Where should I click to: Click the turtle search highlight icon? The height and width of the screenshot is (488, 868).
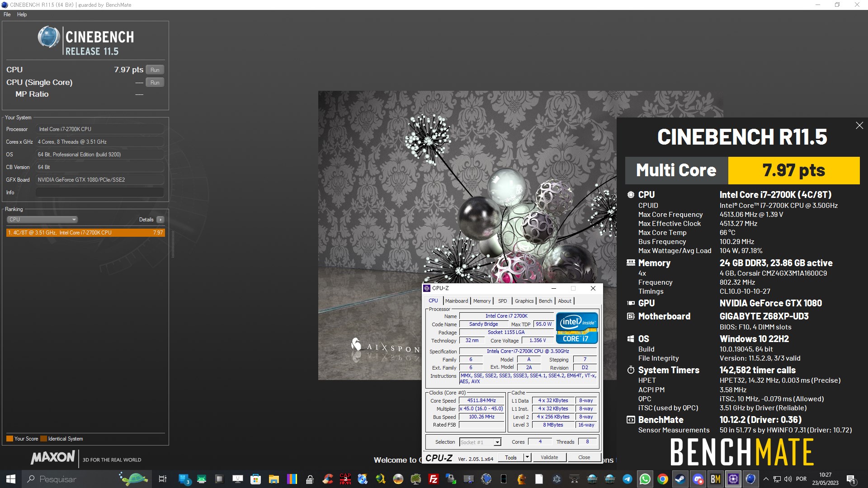click(x=133, y=479)
